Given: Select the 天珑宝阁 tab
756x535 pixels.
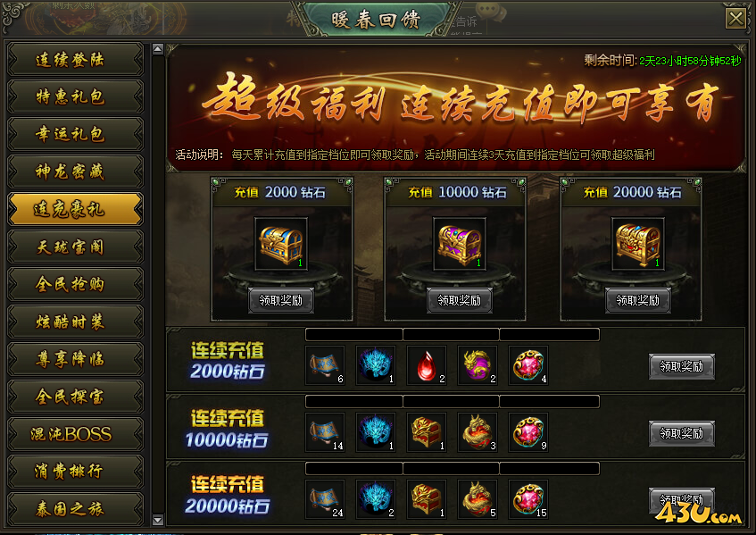Looking at the screenshot, I should 76,247.
